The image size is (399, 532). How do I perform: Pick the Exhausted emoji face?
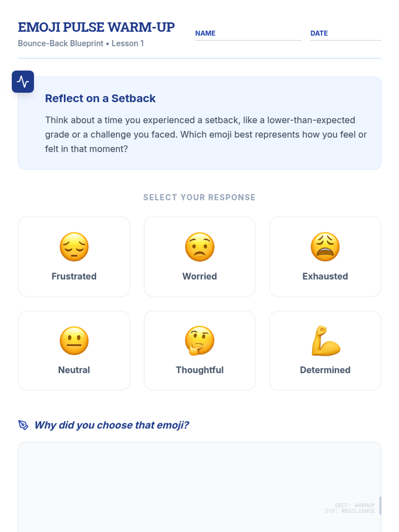325,247
